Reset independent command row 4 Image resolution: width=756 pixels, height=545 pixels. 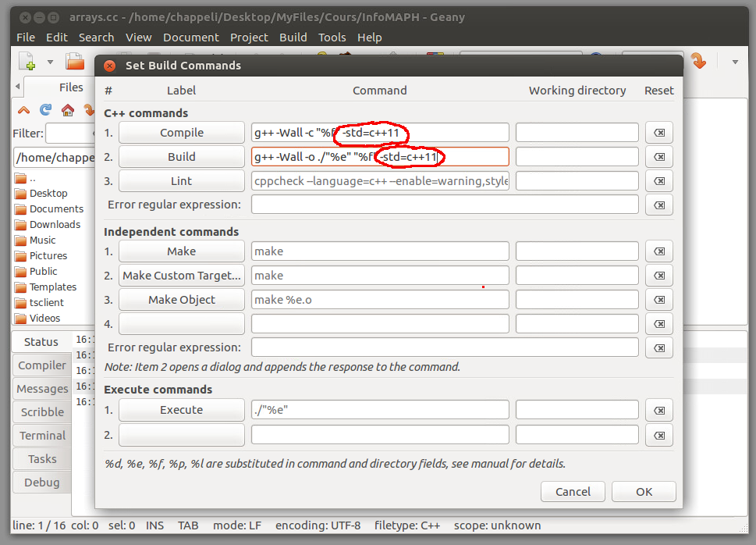point(658,324)
